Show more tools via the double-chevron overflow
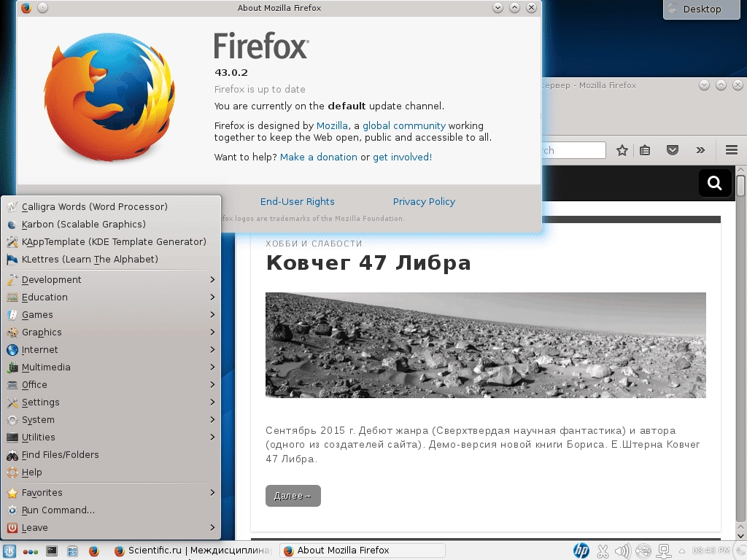The width and height of the screenshot is (747, 560). pos(700,150)
